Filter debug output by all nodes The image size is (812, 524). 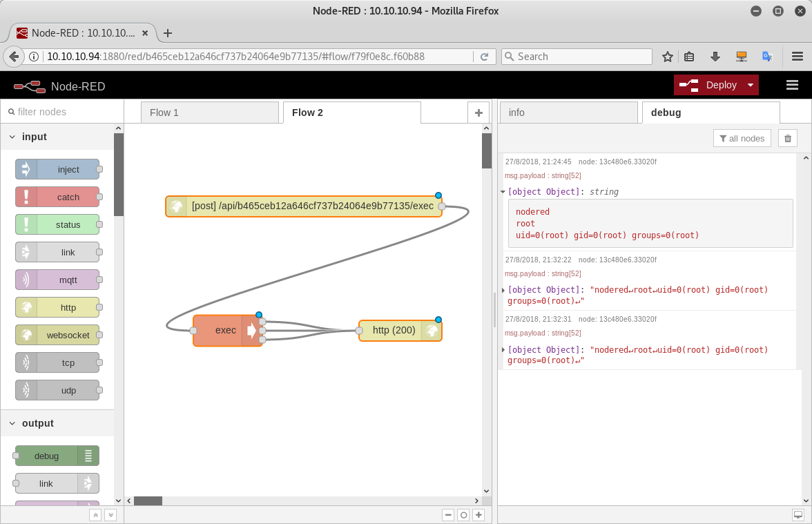tap(742, 138)
